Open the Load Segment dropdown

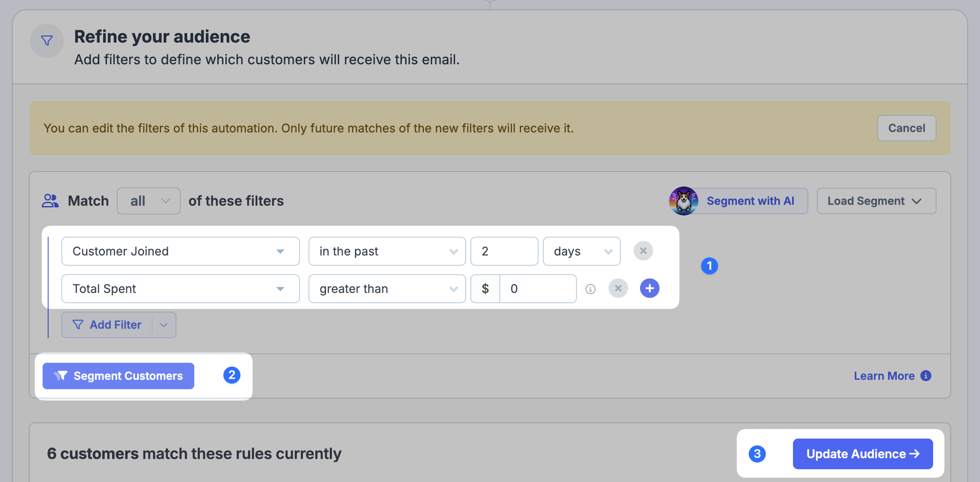click(x=876, y=201)
